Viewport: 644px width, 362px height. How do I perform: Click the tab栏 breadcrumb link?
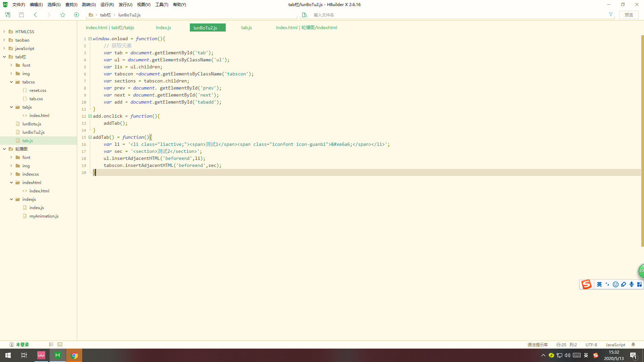(105, 15)
